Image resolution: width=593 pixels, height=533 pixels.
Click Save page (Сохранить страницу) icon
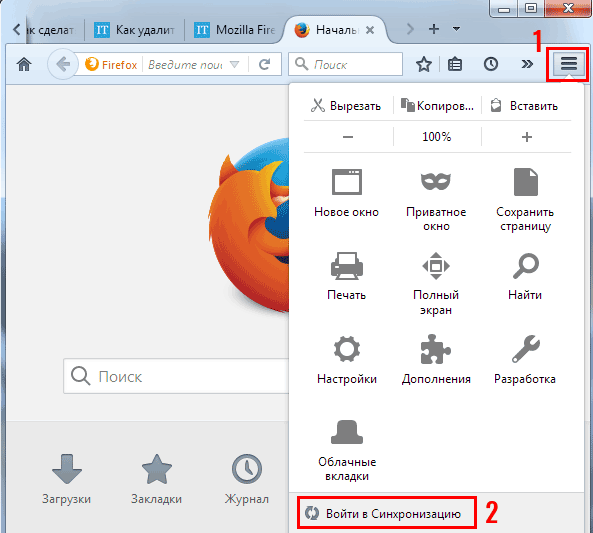[525, 182]
